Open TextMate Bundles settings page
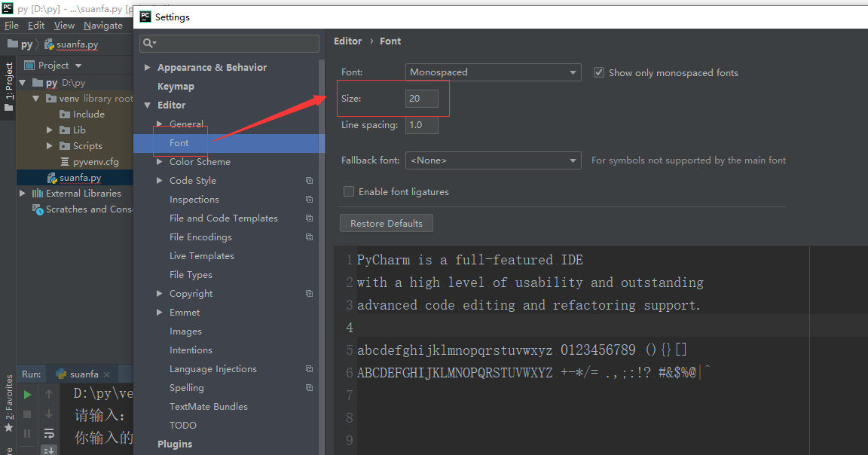 [x=209, y=406]
